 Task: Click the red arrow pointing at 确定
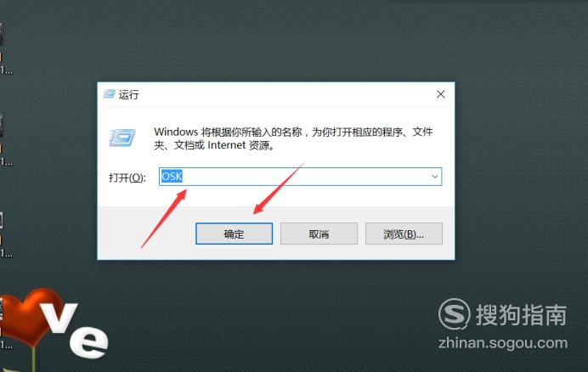click(x=278, y=189)
